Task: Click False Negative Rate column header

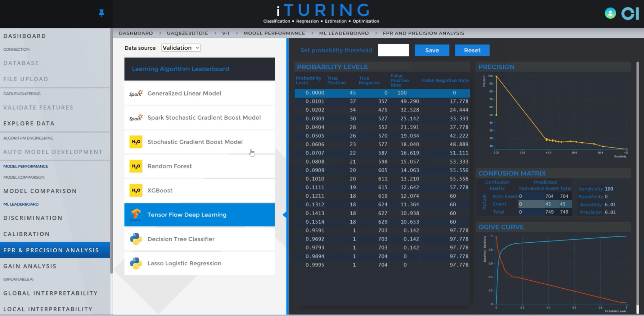Action: 445,81
